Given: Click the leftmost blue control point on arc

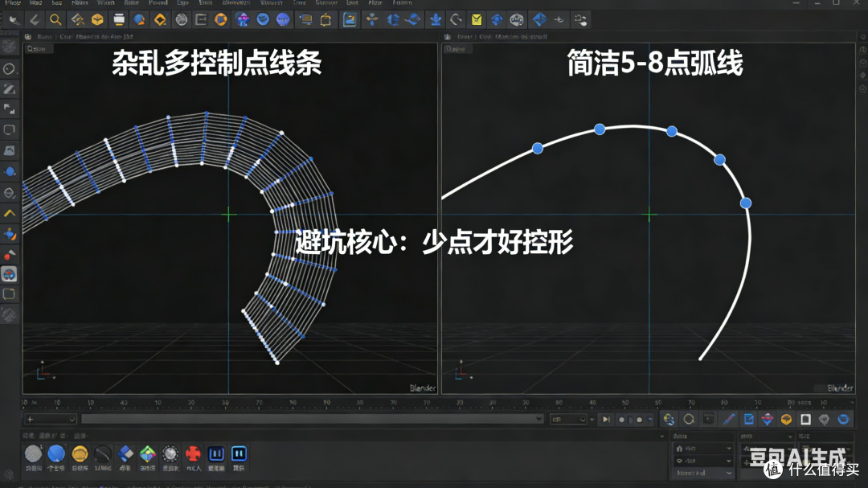Looking at the screenshot, I should [x=538, y=149].
